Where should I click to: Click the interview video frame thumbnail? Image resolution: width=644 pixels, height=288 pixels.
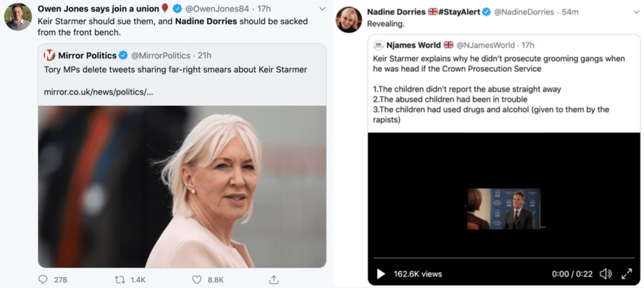[x=501, y=208]
